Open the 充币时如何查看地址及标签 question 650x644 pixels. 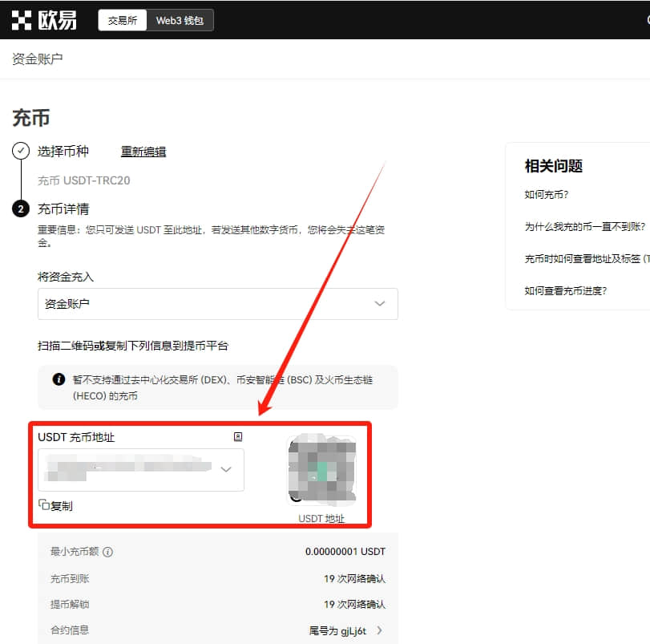point(587,259)
